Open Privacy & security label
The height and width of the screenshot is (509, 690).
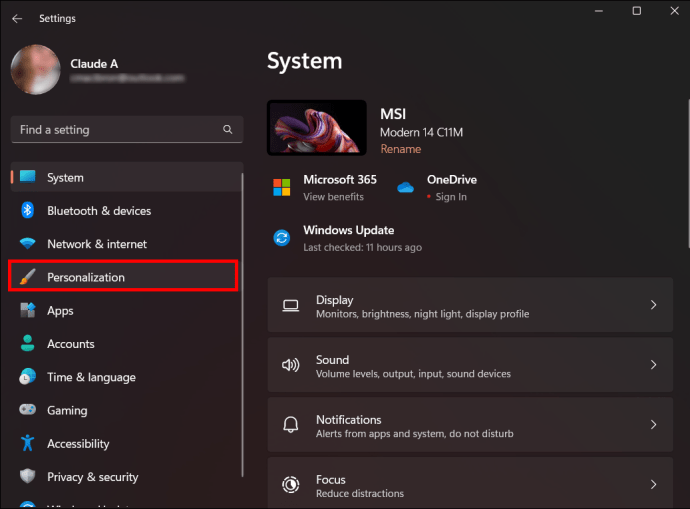[x=92, y=477]
